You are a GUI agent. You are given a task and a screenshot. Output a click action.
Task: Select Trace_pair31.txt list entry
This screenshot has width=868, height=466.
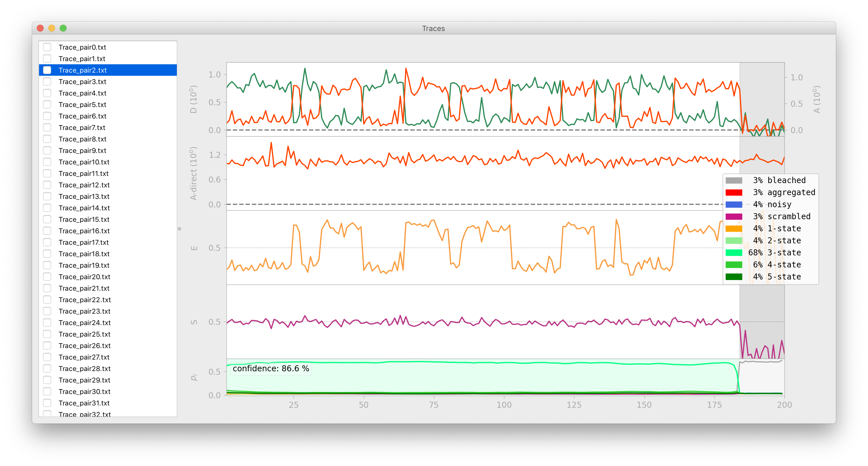click(84, 403)
